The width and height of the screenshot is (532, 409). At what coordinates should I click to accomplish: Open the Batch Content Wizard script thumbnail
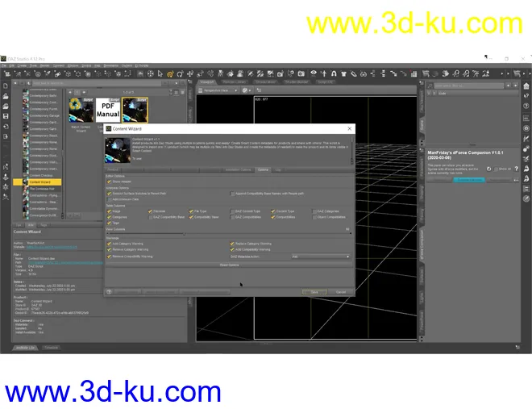click(x=81, y=111)
